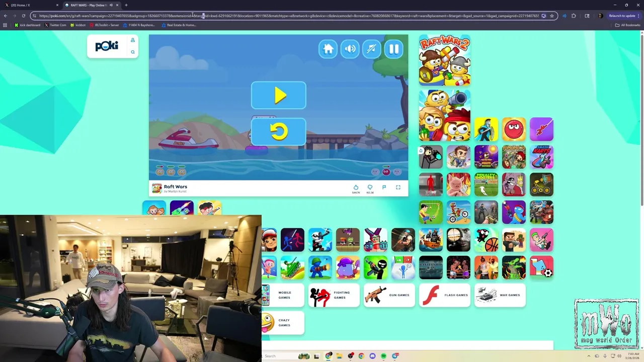
Task: Open the Fighting Games category
Action: pyautogui.click(x=334, y=295)
